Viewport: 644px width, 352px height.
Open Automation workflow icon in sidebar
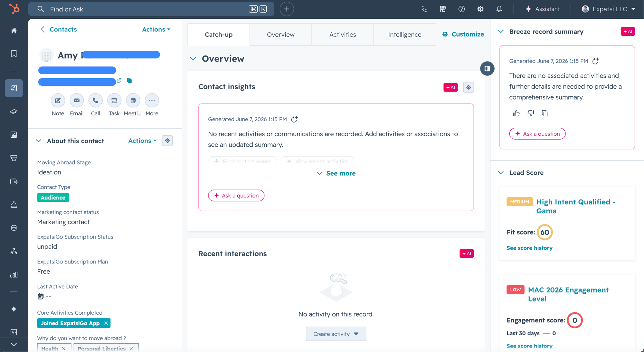click(14, 251)
